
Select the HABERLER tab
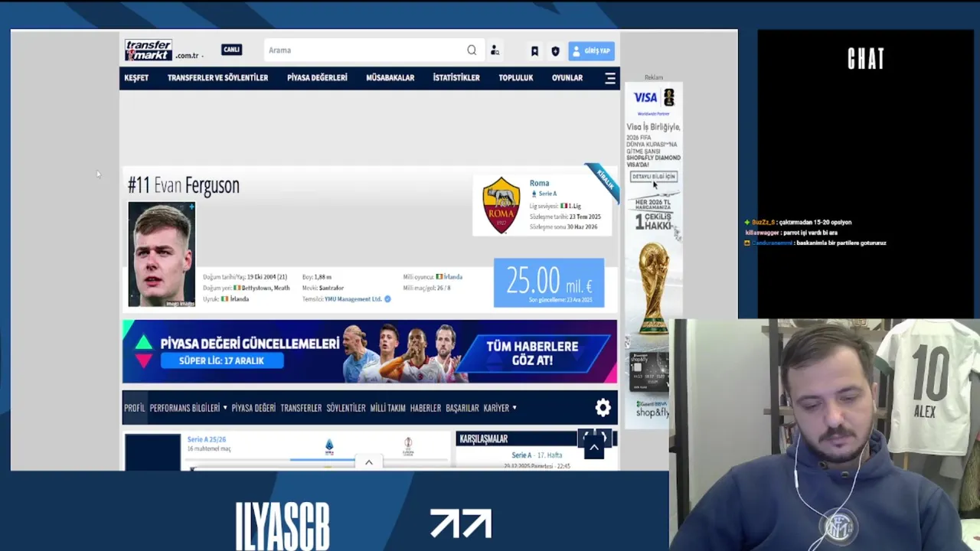click(x=426, y=408)
